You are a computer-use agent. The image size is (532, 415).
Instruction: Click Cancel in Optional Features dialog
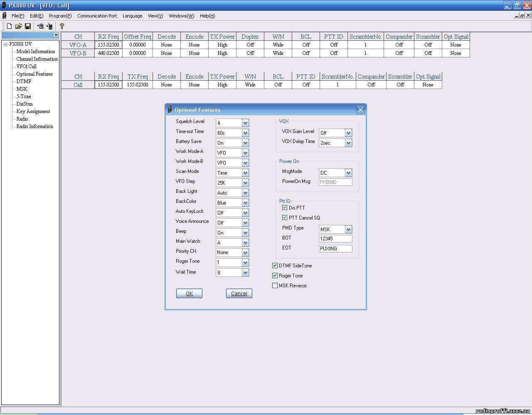coord(239,293)
